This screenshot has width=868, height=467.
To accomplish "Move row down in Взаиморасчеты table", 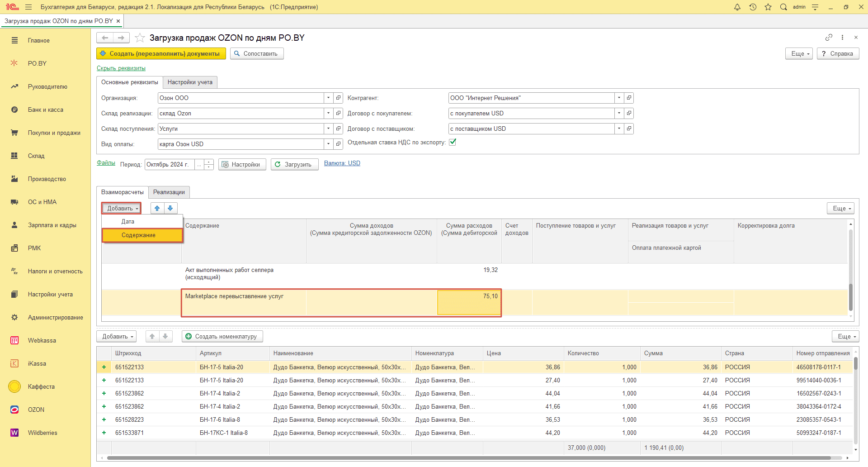I will point(170,208).
